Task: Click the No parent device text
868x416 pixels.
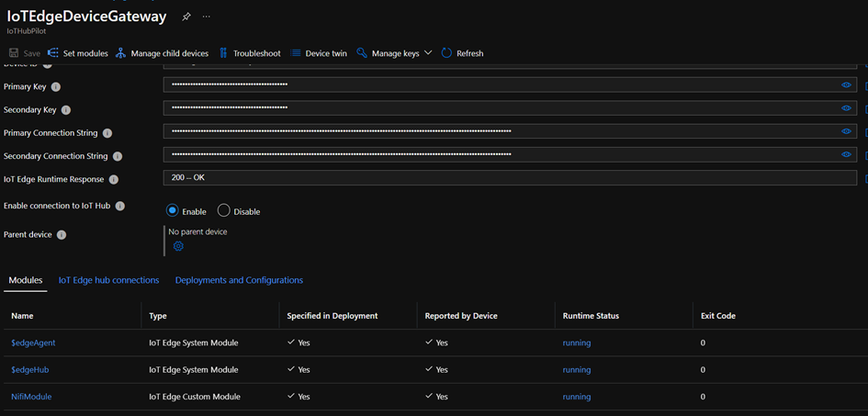Action: click(197, 231)
